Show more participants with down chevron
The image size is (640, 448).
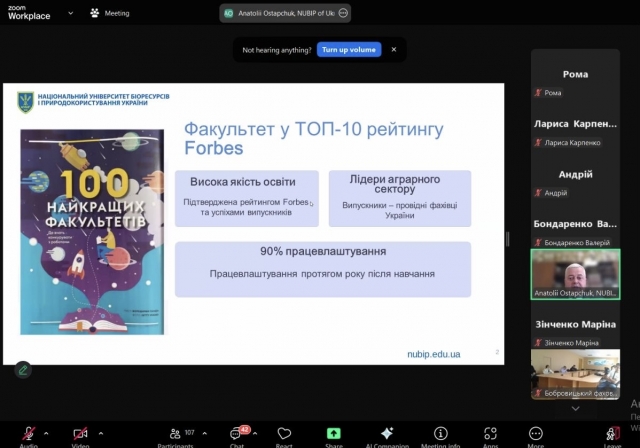pos(575,408)
